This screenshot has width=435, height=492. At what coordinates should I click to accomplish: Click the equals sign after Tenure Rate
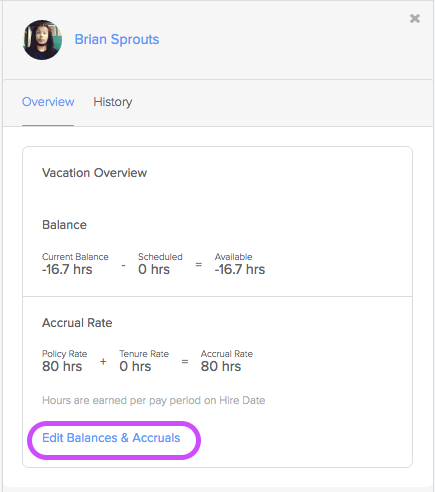click(x=185, y=361)
